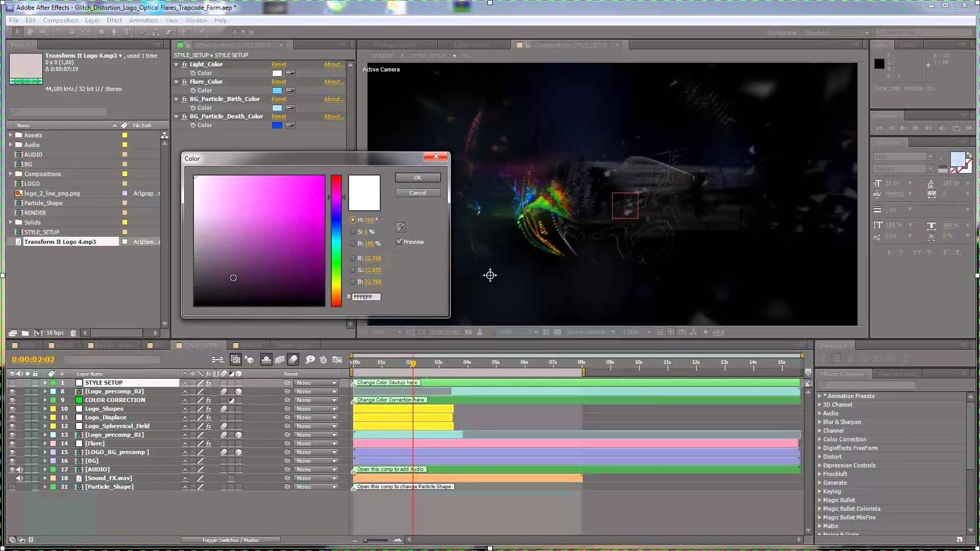Open the Active Camera view dropdown
Viewport: 980px width, 551px height.
tap(591, 332)
